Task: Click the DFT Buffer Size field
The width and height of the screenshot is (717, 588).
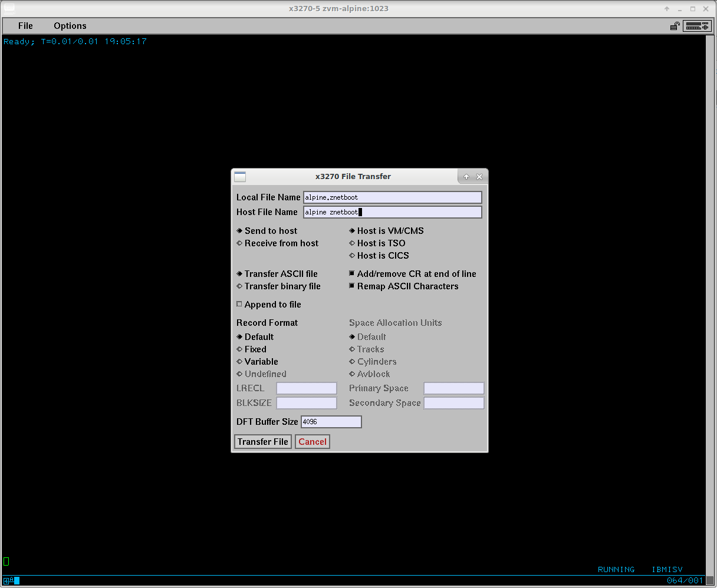Action: pos(331,422)
